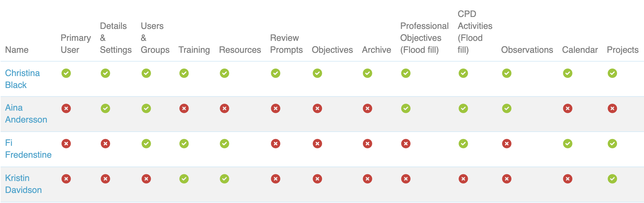Toggle Christina Black's Archive permission check
The height and width of the screenshot is (203, 644).
367,73
